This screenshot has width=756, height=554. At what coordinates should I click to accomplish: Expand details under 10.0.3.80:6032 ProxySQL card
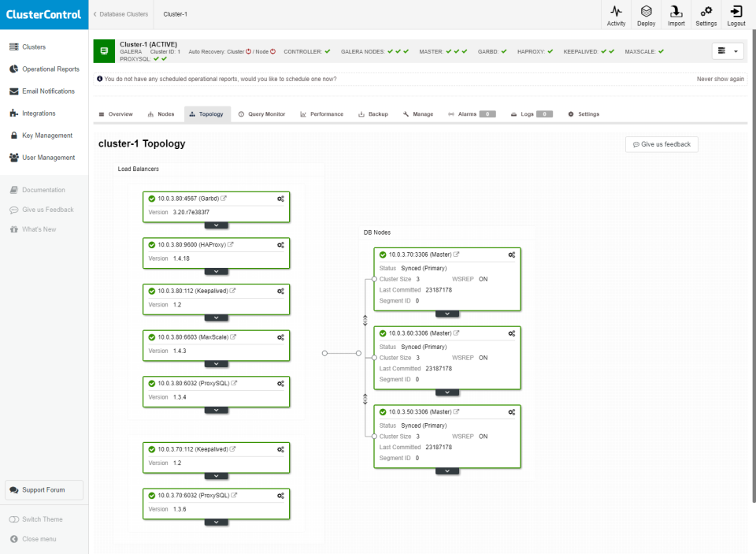pos(216,411)
